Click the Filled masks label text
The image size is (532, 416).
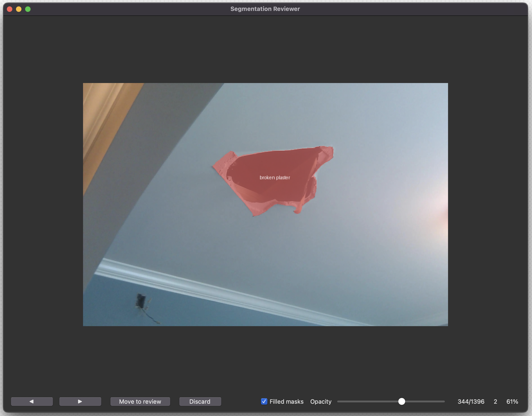coord(287,401)
